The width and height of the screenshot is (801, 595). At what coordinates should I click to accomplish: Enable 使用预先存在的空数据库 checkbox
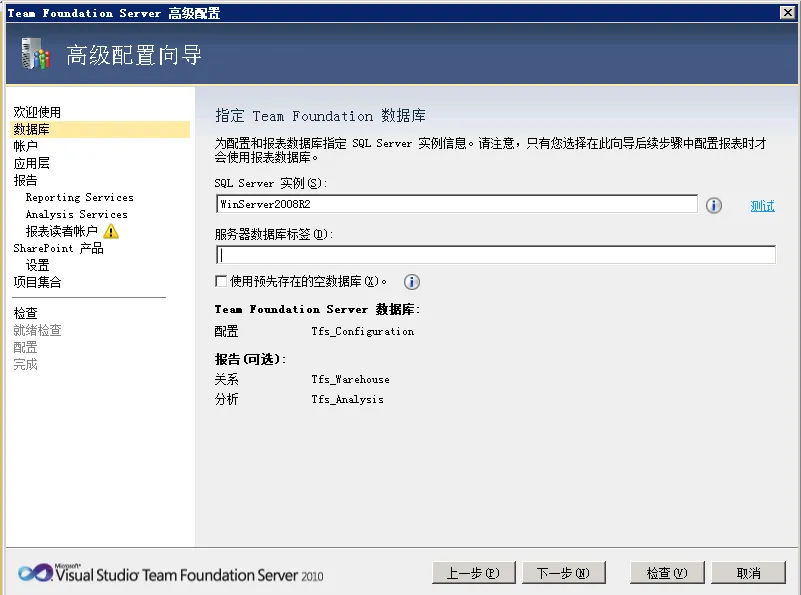point(221,281)
